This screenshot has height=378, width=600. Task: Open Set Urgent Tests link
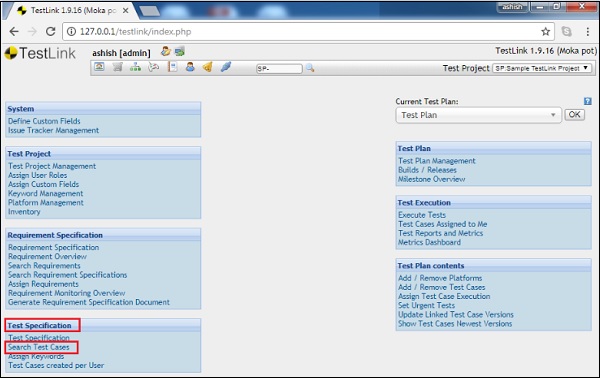(x=427, y=306)
